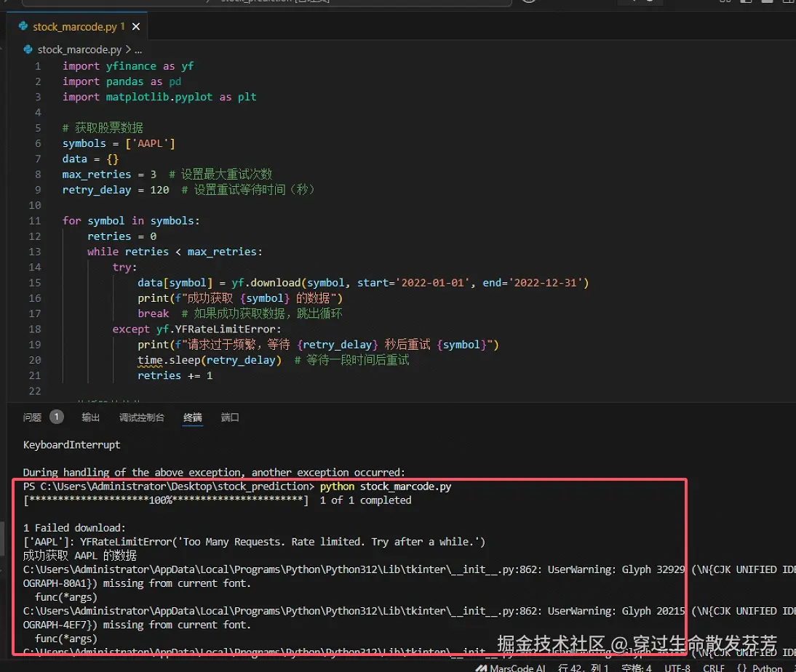Click line number 15 in the gutter

34,283
